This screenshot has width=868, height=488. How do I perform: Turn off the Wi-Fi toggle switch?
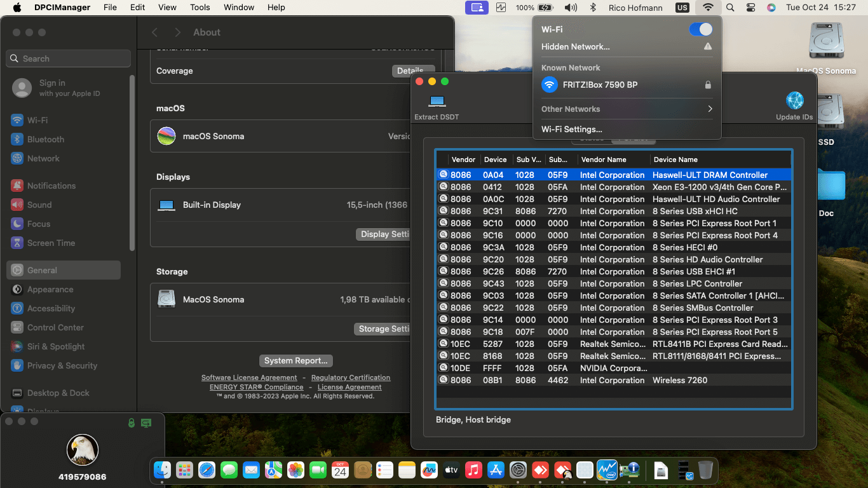tap(700, 29)
